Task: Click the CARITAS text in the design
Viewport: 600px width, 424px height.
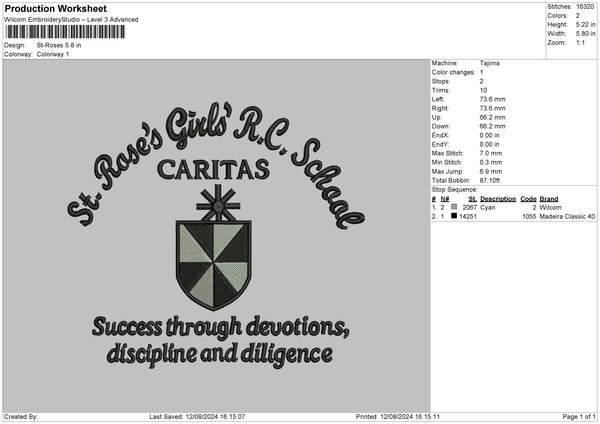Action: tap(214, 168)
